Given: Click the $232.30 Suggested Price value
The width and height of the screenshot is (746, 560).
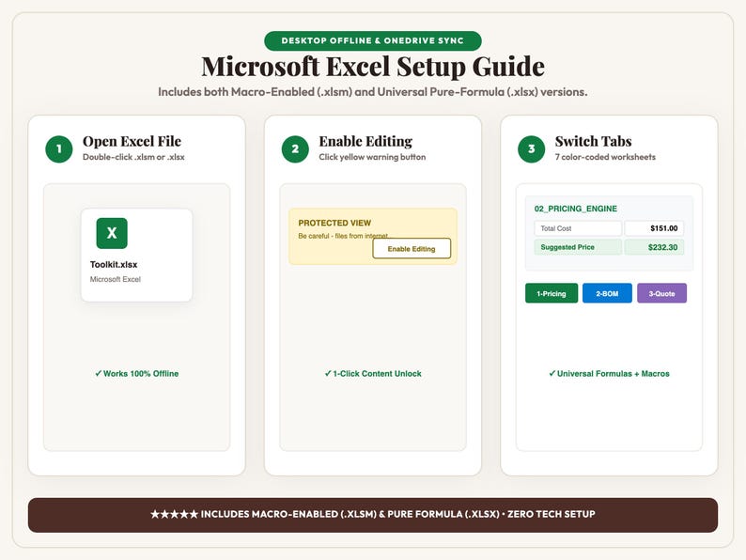Looking at the screenshot, I should tap(654, 247).
